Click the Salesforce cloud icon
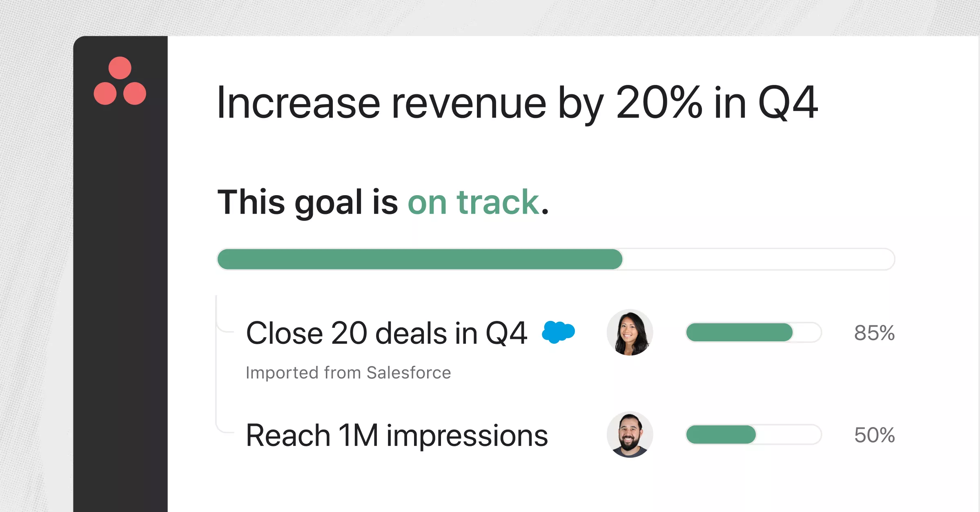Viewport: 980px width, 512px height. tap(558, 332)
